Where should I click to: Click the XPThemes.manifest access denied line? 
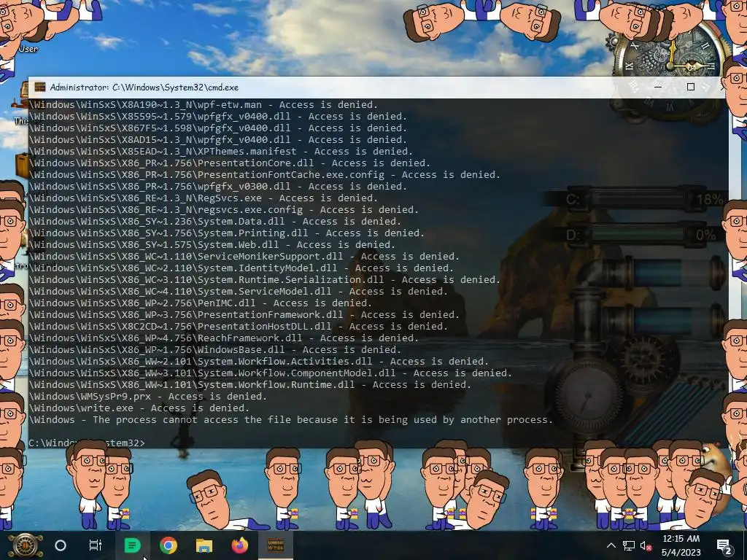[220, 152]
